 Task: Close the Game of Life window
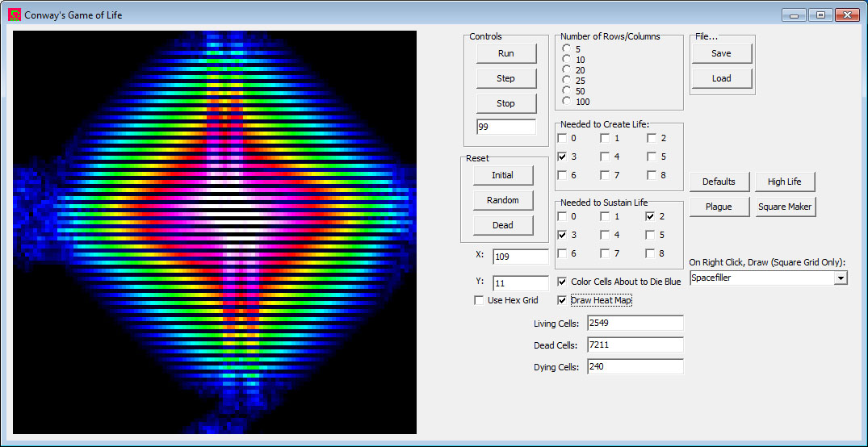point(847,15)
